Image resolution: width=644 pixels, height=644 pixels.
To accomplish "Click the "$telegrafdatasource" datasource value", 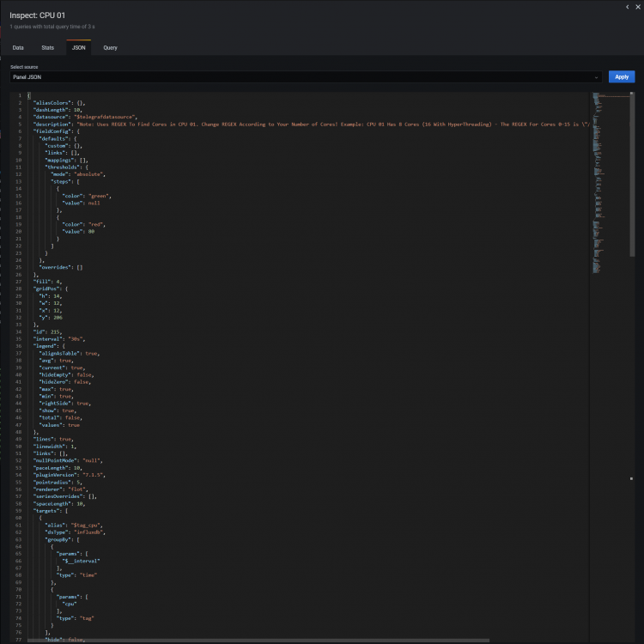I will pyautogui.click(x=104, y=117).
